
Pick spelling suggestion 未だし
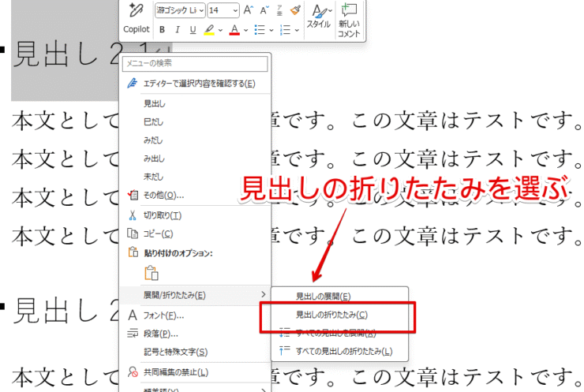(195, 177)
